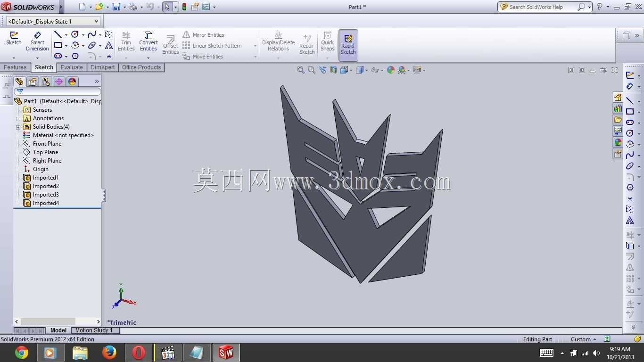Toggle Rapid Sketch mode
The image size is (644, 362).
coord(348,45)
